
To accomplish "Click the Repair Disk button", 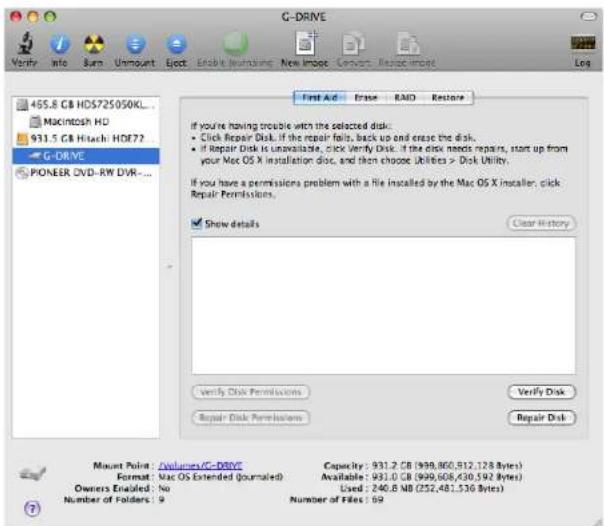I will coord(541,418).
